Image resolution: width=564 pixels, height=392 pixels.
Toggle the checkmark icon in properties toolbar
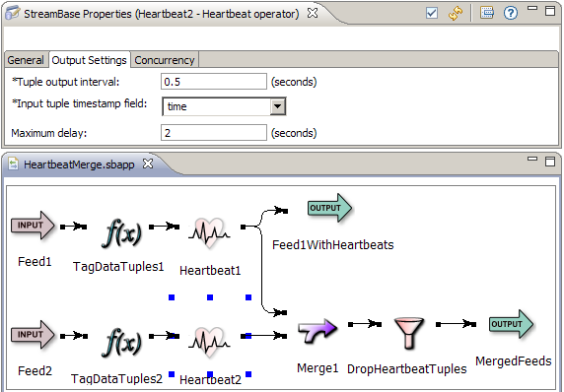point(432,13)
